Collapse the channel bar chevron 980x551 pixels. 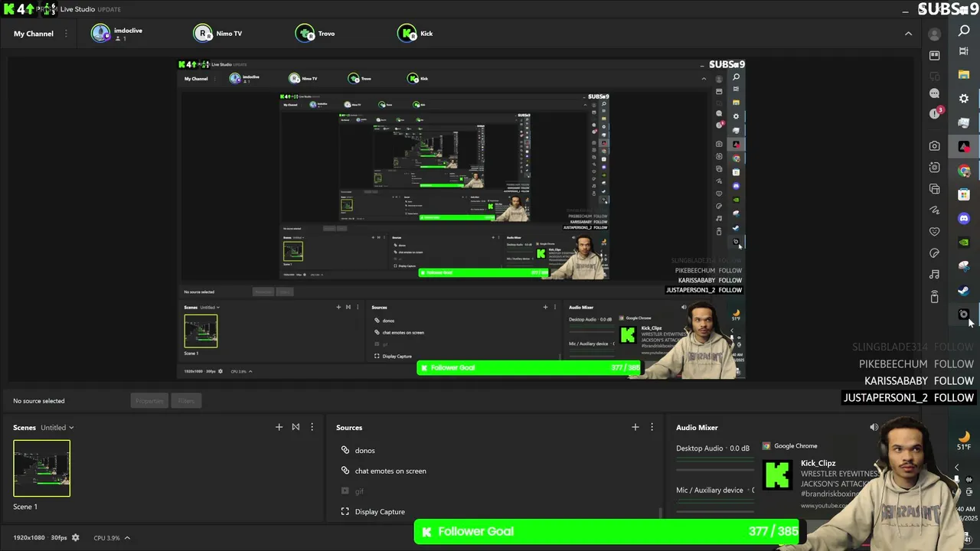(908, 34)
